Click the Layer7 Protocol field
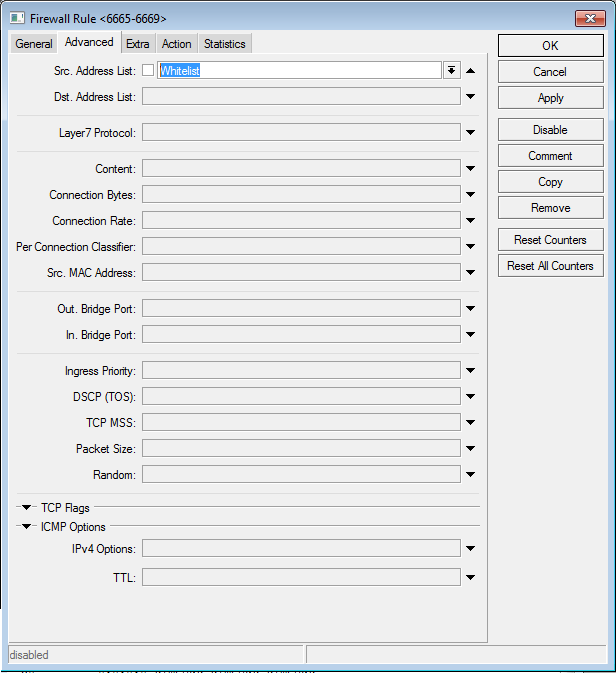The width and height of the screenshot is (616, 673). [301, 133]
